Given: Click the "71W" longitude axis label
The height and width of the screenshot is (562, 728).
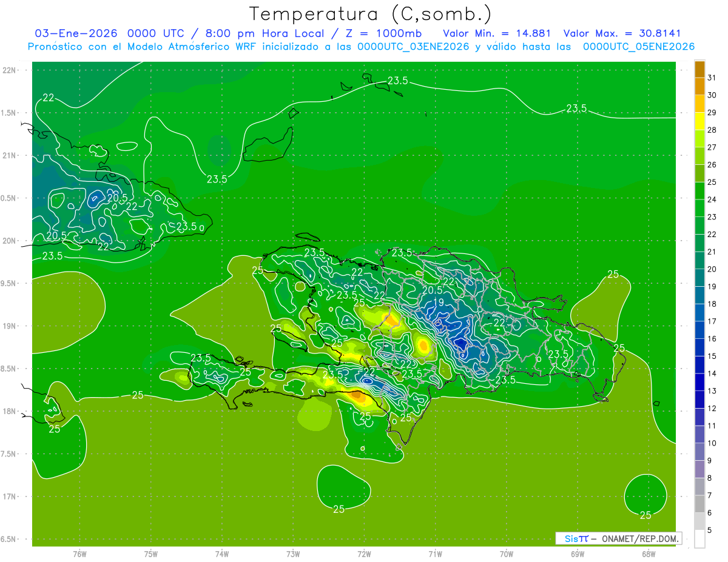Looking at the screenshot, I should (x=435, y=554).
